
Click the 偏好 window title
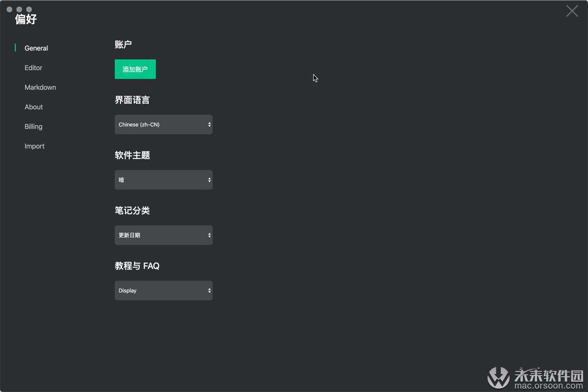(26, 19)
